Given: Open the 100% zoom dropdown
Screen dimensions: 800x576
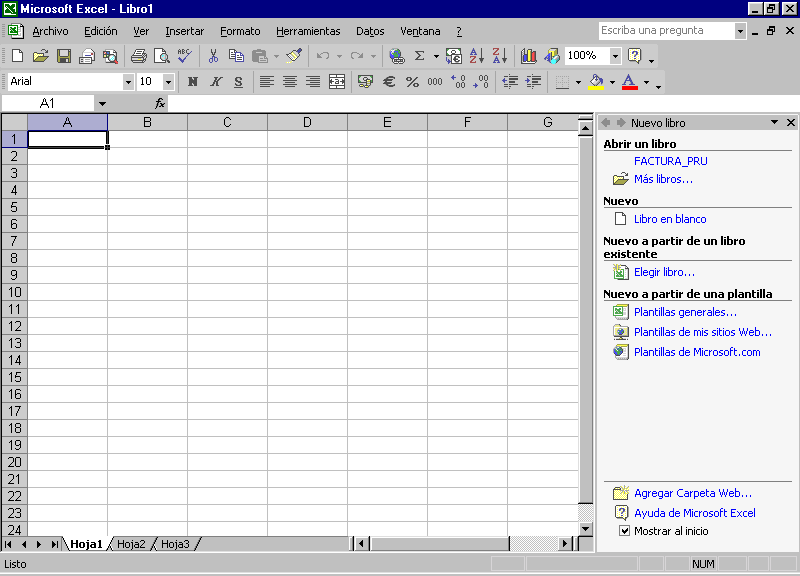Looking at the screenshot, I should click(615, 56).
